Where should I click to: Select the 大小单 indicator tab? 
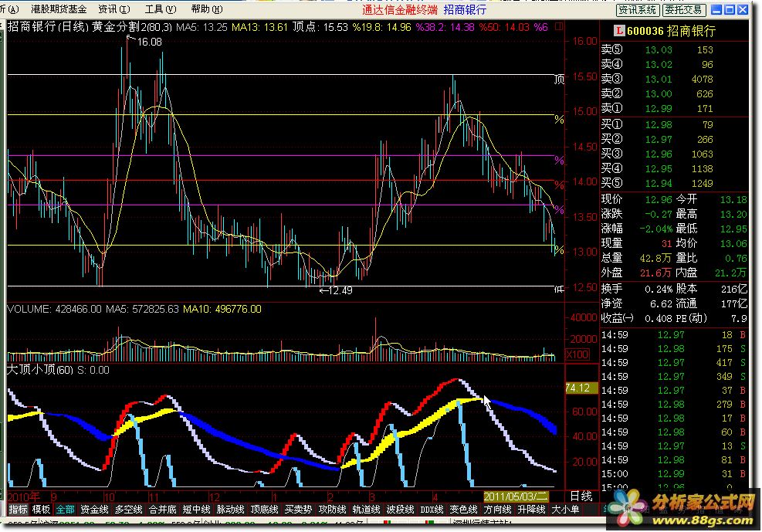coord(566,510)
